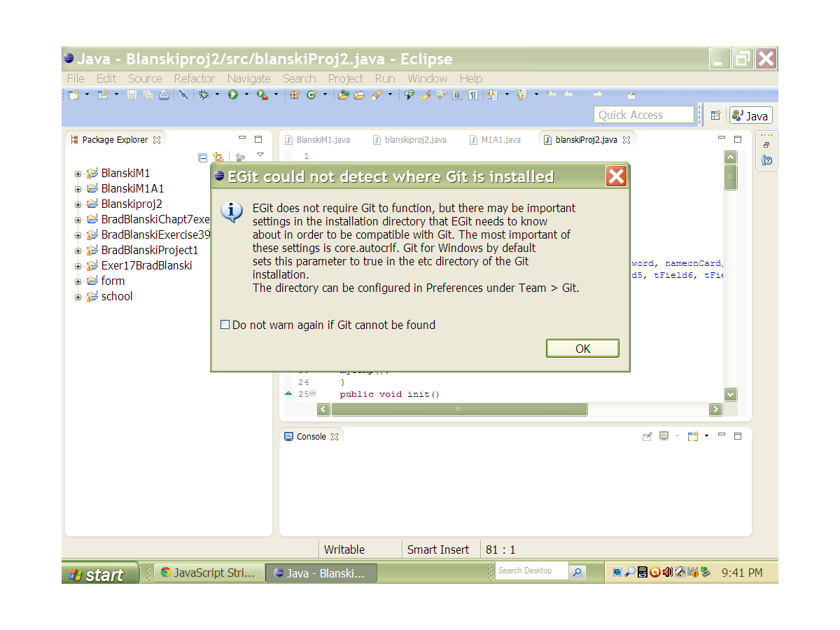Click Display Selected Console icon
840x630 pixels.
664,436
